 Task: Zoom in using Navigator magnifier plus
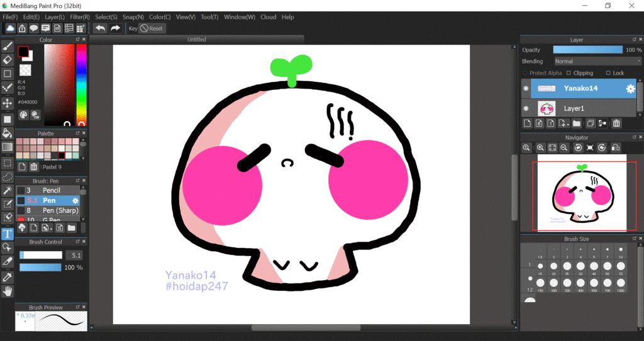(540, 148)
